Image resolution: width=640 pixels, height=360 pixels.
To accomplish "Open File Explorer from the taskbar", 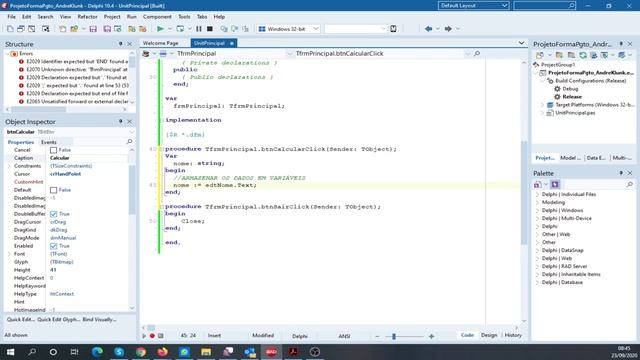I will point(206,351).
